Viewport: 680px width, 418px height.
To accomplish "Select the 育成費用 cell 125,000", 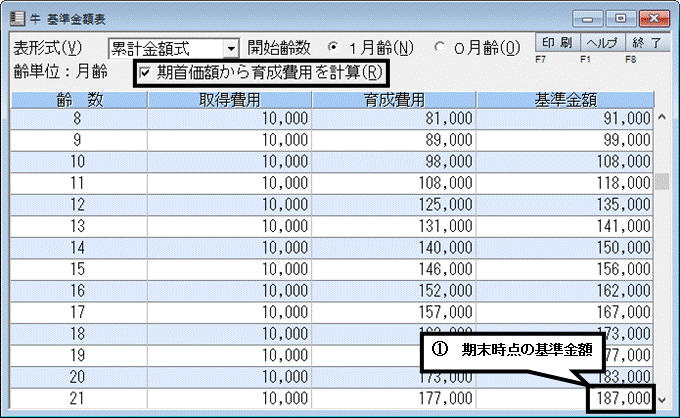I will pyautogui.click(x=394, y=205).
